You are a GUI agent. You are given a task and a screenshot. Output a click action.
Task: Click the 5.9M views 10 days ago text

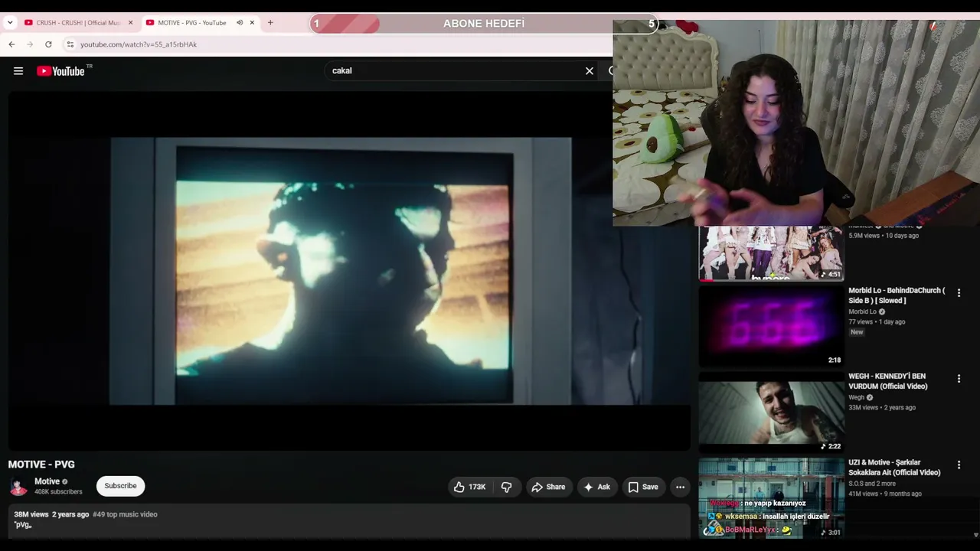884,236
